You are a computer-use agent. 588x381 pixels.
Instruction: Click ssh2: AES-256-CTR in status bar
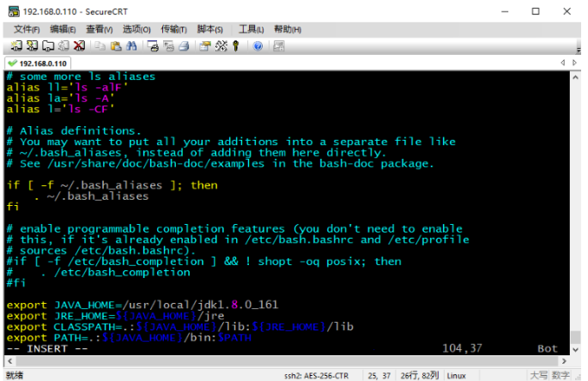(316, 376)
